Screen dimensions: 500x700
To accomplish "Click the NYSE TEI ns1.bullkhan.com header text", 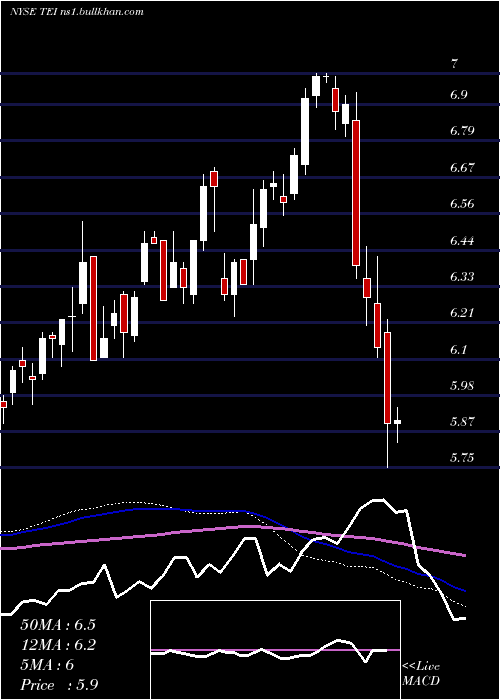I will [x=76, y=12].
